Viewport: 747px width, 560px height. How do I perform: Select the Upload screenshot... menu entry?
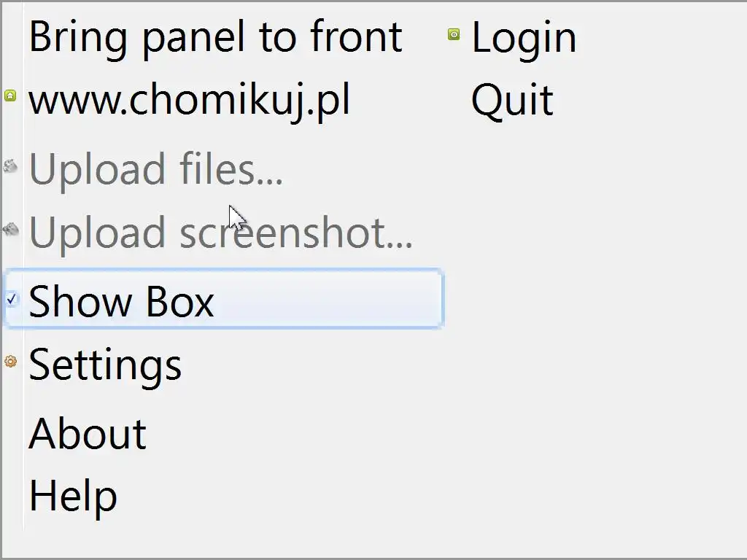(x=220, y=233)
